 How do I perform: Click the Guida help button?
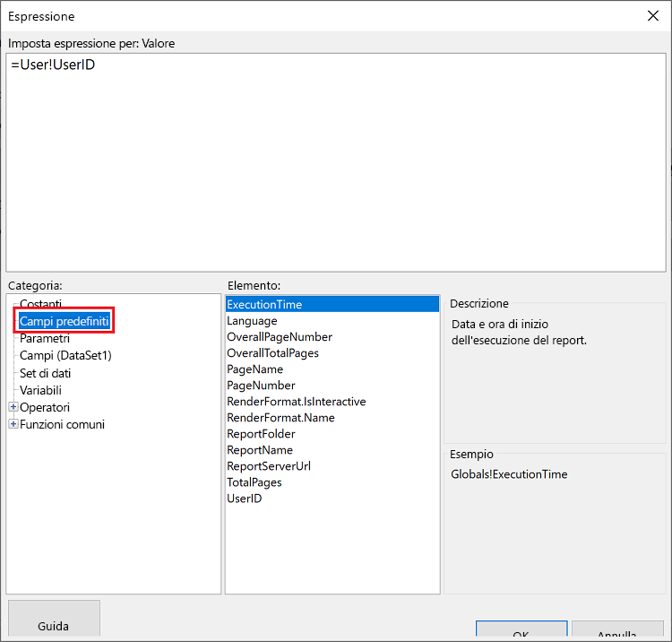pyautogui.click(x=54, y=618)
